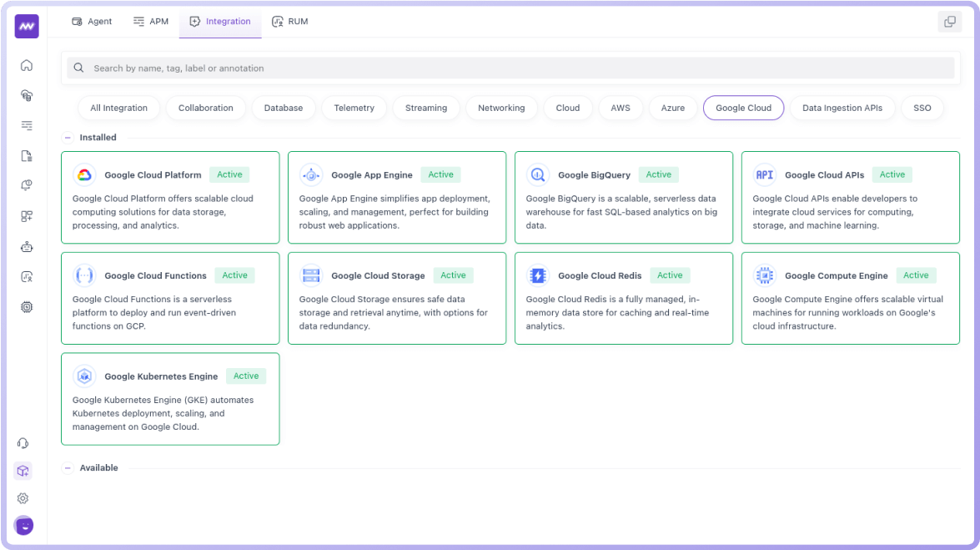The height and width of the screenshot is (550, 980).
Task: Filter by Telemetry category
Action: pos(354,108)
